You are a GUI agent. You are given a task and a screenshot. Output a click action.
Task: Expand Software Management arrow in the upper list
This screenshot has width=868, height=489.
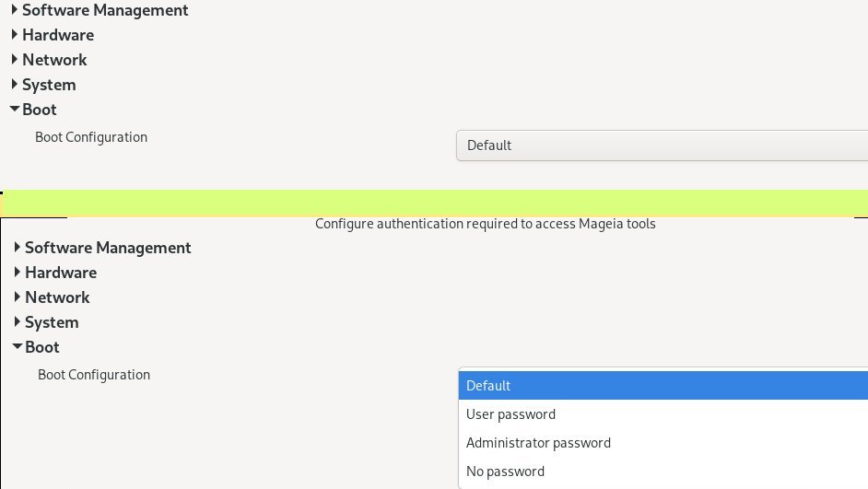(x=15, y=10)
